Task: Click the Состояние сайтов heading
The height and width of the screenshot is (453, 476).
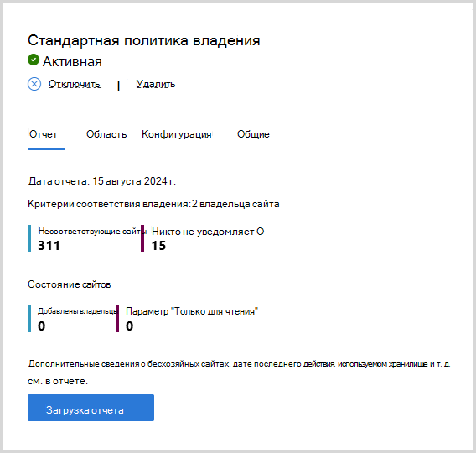Action: click(70, 284)
